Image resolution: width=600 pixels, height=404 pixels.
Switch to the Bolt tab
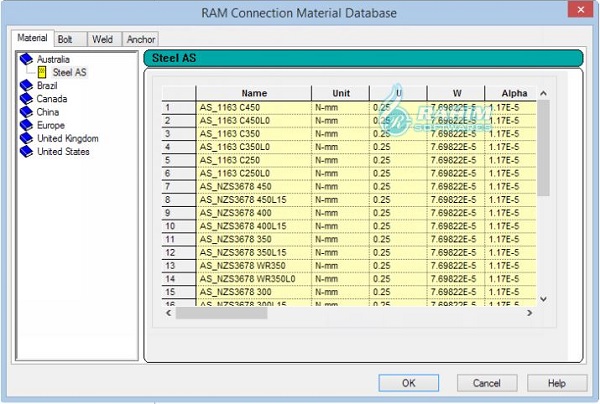pos(65,39)
